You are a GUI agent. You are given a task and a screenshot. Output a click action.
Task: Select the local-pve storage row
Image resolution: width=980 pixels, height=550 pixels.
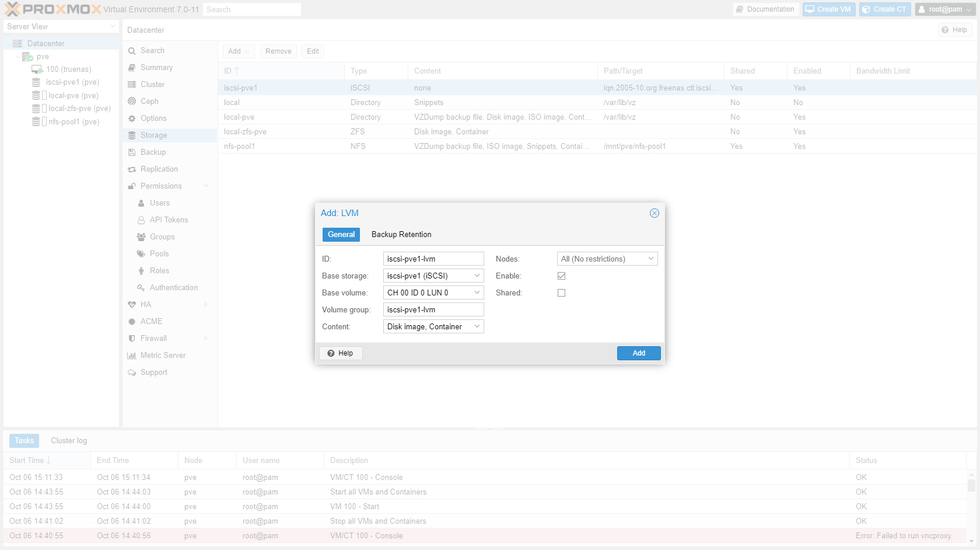(597, 117)
